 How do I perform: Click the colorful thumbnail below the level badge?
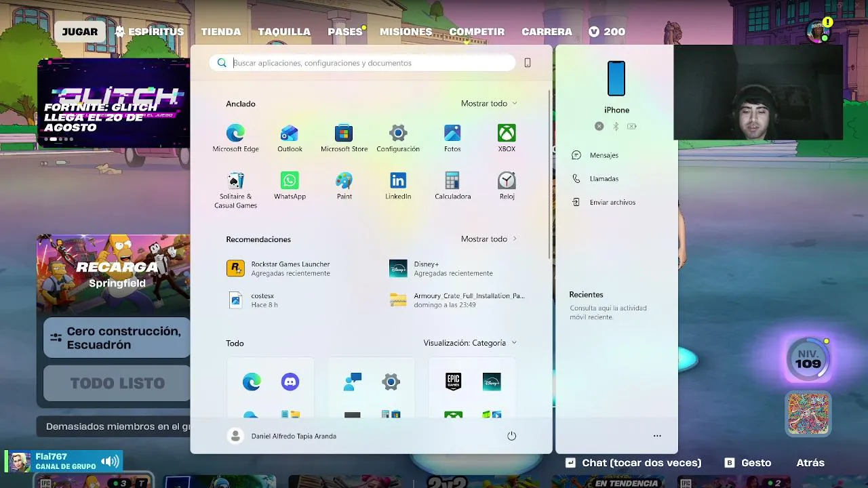click(x=808, y=413)
